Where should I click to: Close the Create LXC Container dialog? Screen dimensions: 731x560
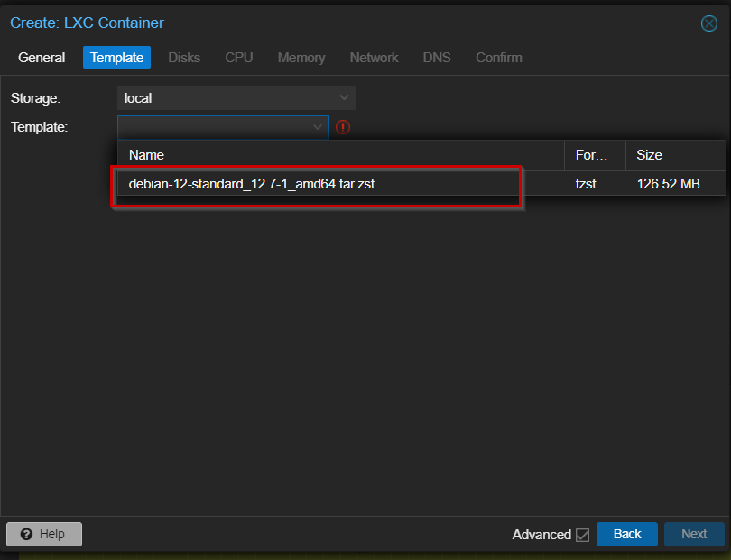pos(709,23)
